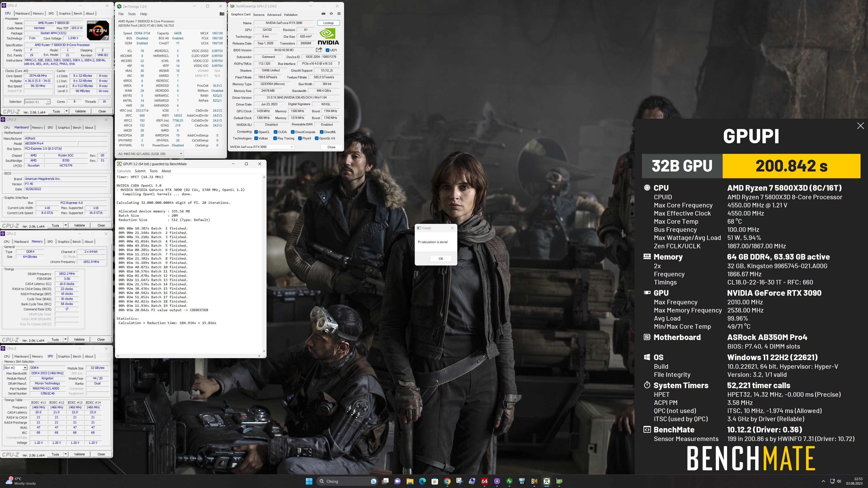Image resolution: width=868 pixels, height=488 pixels.
Task: Toggle the CUDA checkbox
Action: pyautogui.click(x=275, y=132)
